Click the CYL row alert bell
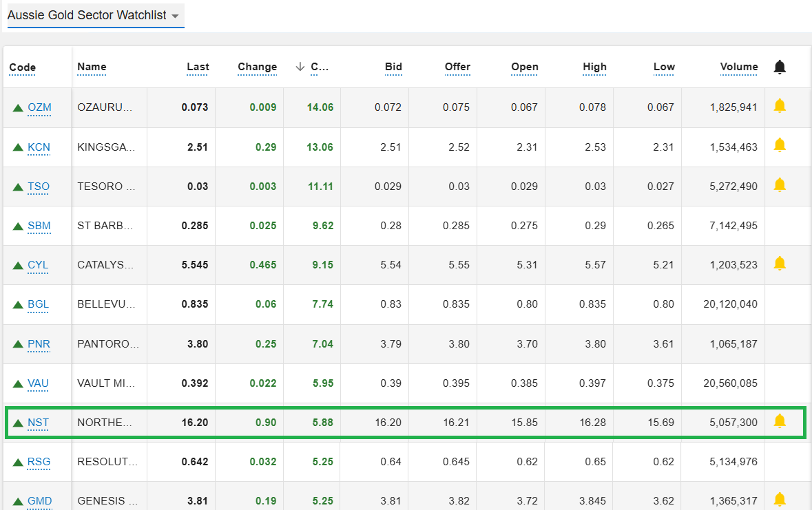This screenshot has height=510, width=812. click(779, 264)
